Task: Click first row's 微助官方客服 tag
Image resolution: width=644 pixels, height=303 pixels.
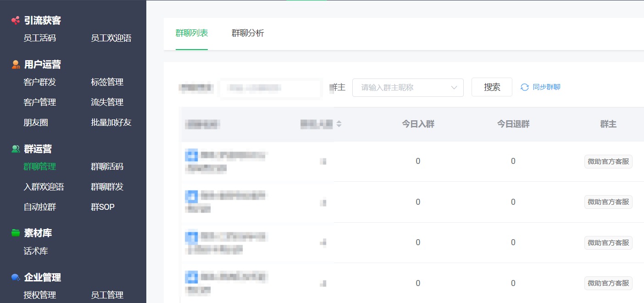Action: (608, 162)
